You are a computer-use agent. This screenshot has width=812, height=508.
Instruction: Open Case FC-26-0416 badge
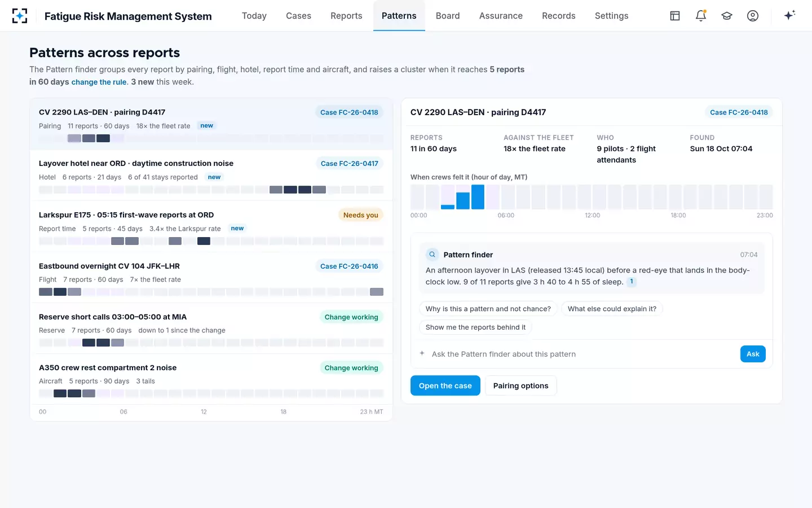[349, 266]
